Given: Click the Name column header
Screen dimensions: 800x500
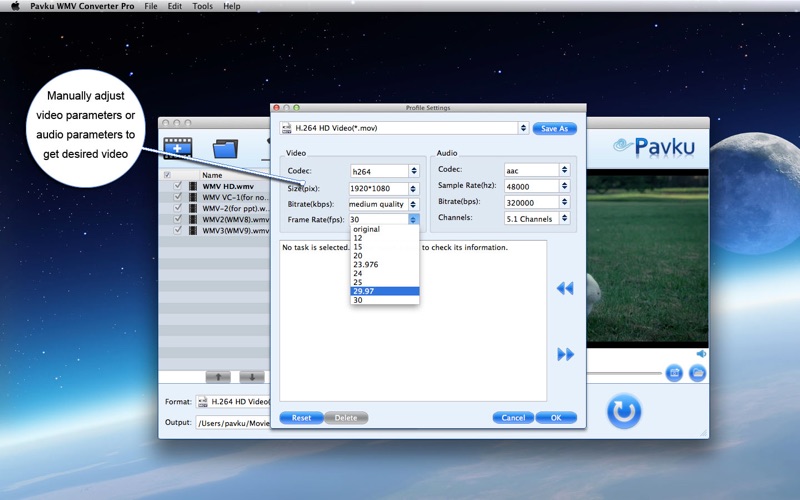Looking at the screenshot, I should (x=212, y=175).
